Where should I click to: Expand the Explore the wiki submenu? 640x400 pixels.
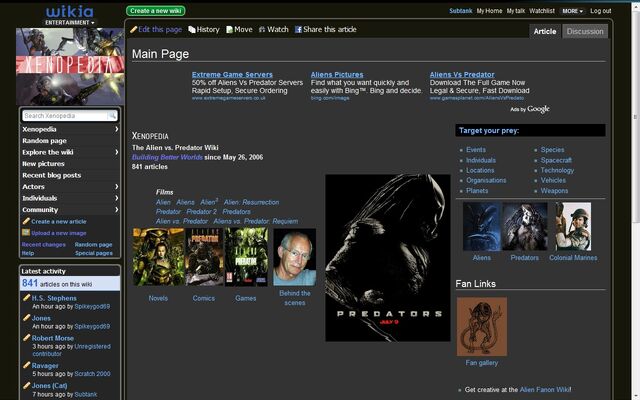coord(116,152)
